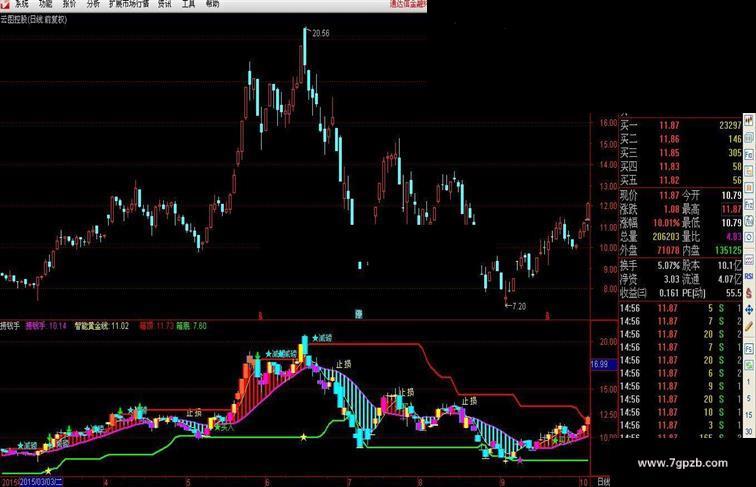The height and width of the screenshot is (487, 756).
Task: Click the 箱底 7.80 indicator value
Action: tap(191, 326)
